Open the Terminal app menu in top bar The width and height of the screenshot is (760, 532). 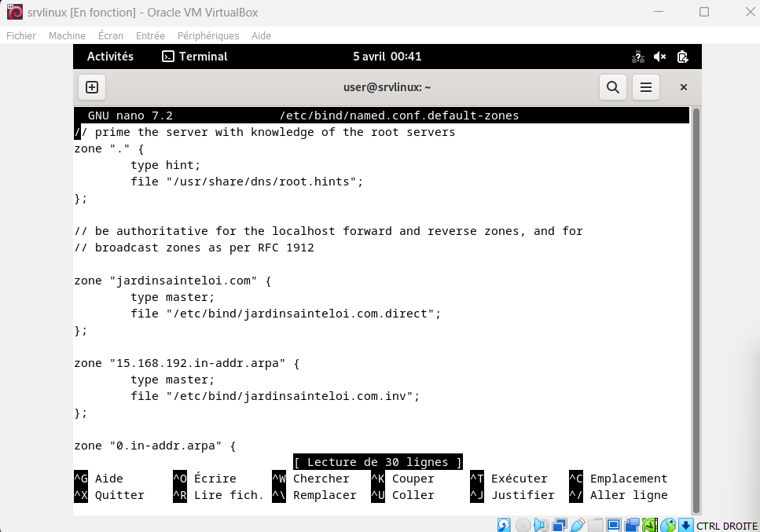[x=194, y=57]
